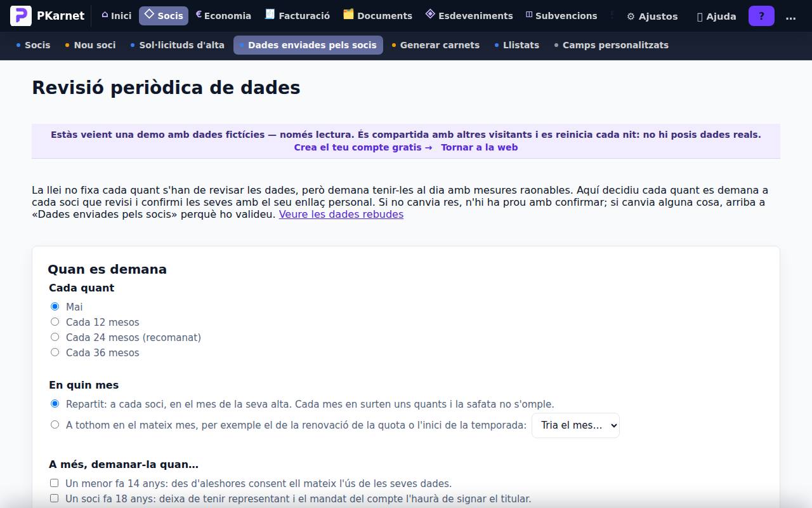Open the Nou soci sub-tab
812x508 pixels.
coord(90,45)
